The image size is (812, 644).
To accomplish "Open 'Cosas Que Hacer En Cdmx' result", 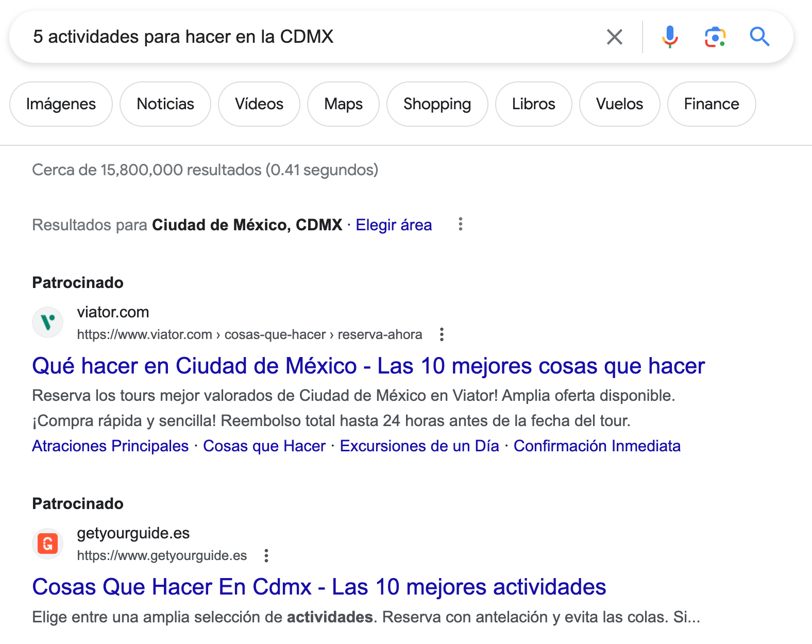I will [319, 587].
